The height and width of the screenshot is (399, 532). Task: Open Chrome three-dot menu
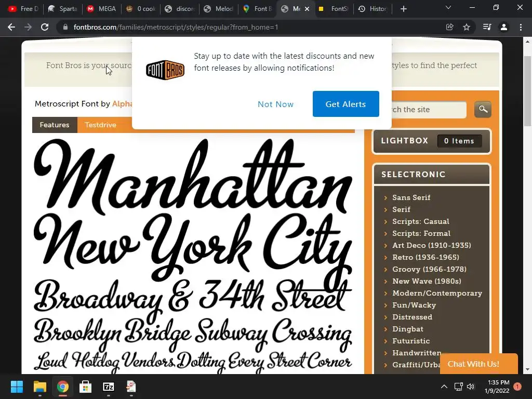click(521, 27)
